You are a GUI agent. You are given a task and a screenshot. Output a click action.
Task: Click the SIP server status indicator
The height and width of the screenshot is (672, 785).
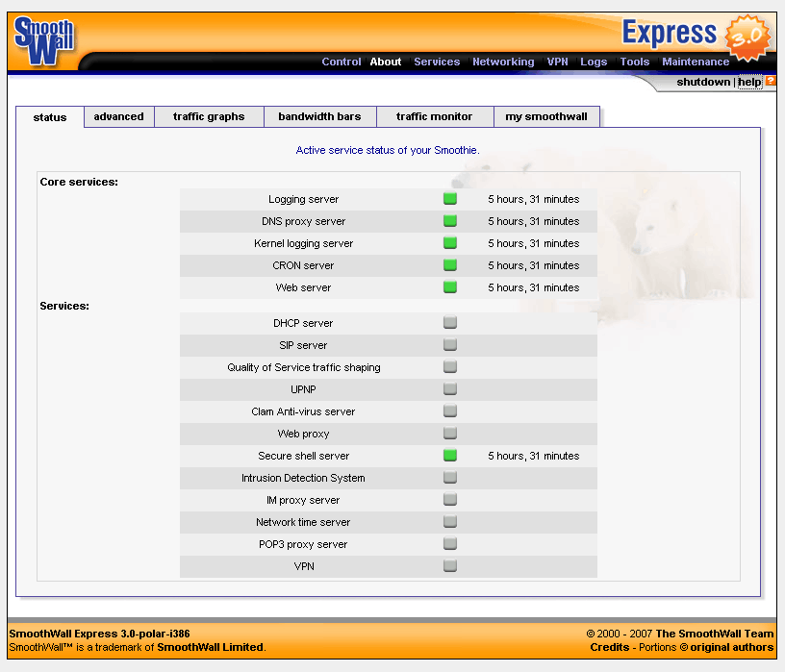[450, 344]
